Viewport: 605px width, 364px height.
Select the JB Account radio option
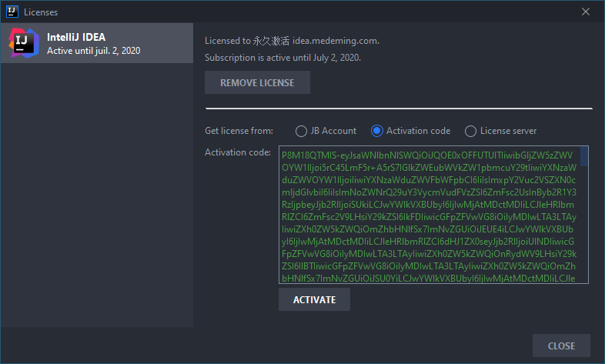click(326, 131)
